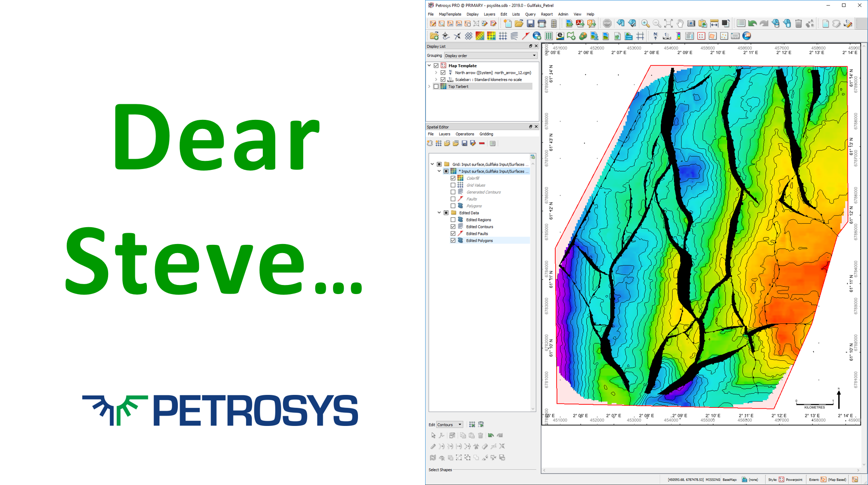Image resolution: width=868 pixels, height=485 pixels.
Task: Open the Gridding menu in Spatial Editor
Action: click(x=486, y=134)
